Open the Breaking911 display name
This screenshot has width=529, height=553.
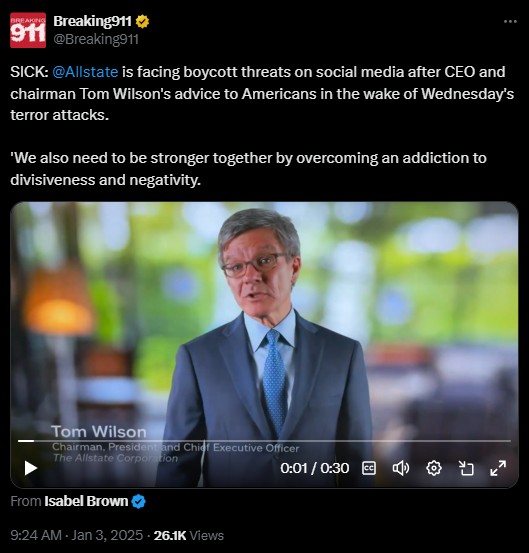tap(92, 21)
